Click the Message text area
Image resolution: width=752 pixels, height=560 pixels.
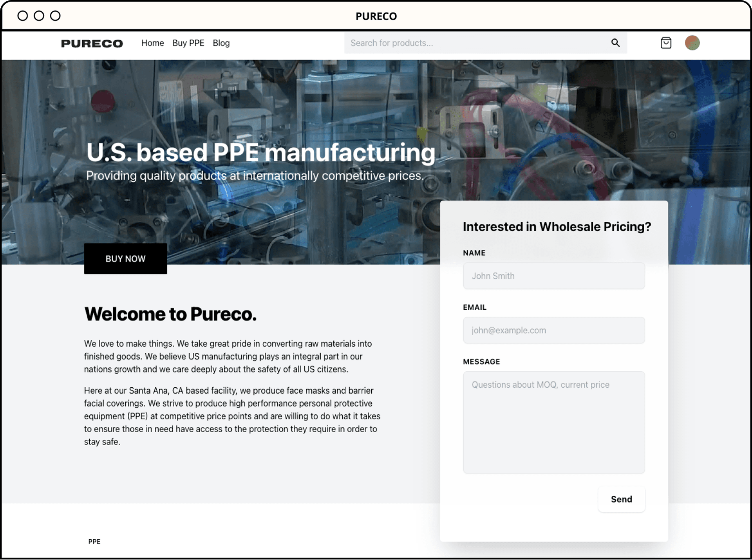click(x=553, y=422)
